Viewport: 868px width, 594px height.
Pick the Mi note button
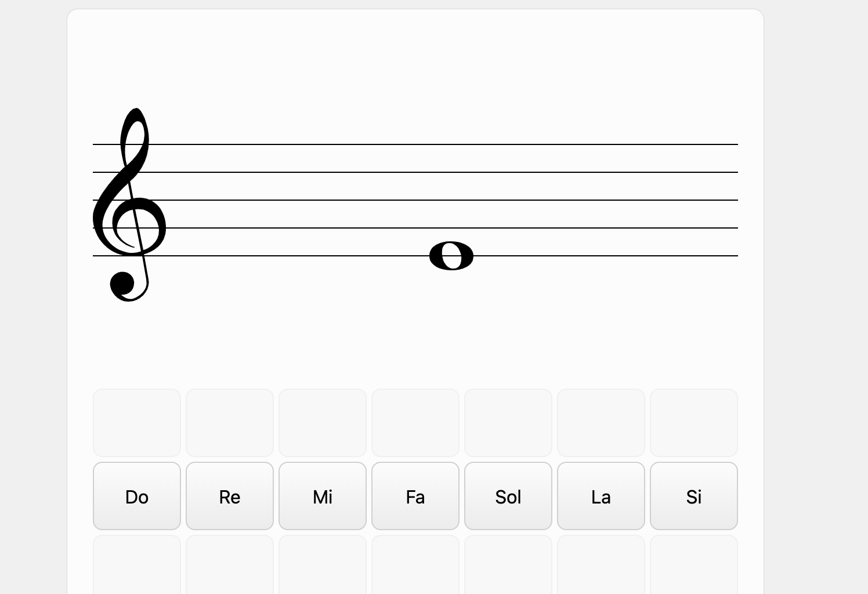tap(323, 496)
